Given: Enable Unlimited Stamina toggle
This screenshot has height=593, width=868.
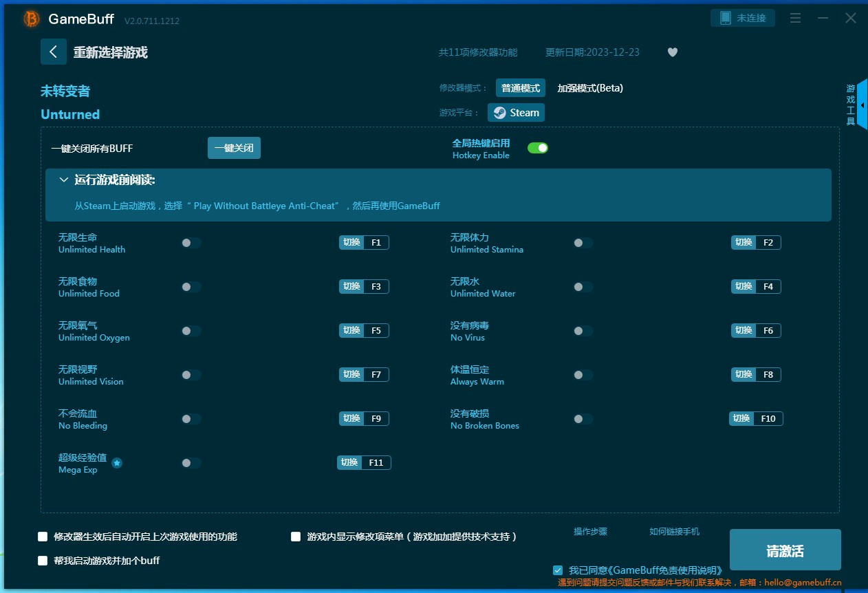Looking at the screenshot, I should pos(583,243).
